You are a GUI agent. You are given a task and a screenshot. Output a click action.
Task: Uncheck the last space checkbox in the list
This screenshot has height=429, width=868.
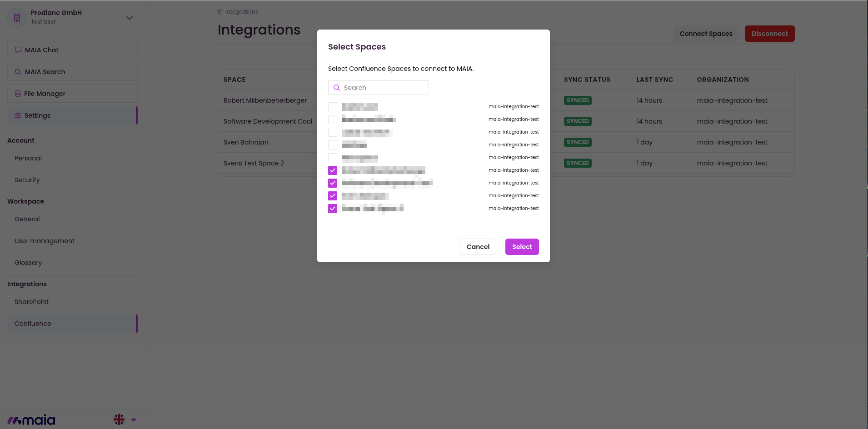click(333, 209)
